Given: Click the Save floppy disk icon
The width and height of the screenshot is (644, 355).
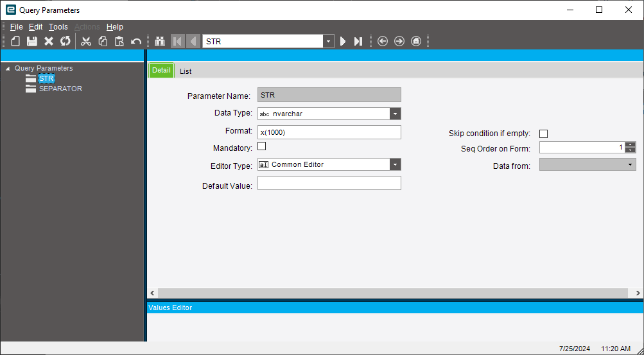Looking at the screenshot, I should tap(32, 41).
